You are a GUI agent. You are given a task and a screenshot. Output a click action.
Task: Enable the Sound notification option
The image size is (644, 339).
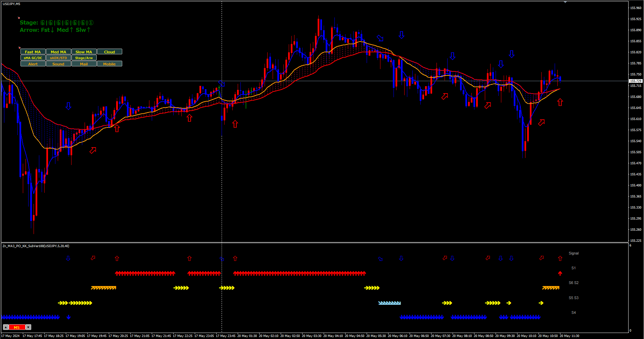[58, 64]
